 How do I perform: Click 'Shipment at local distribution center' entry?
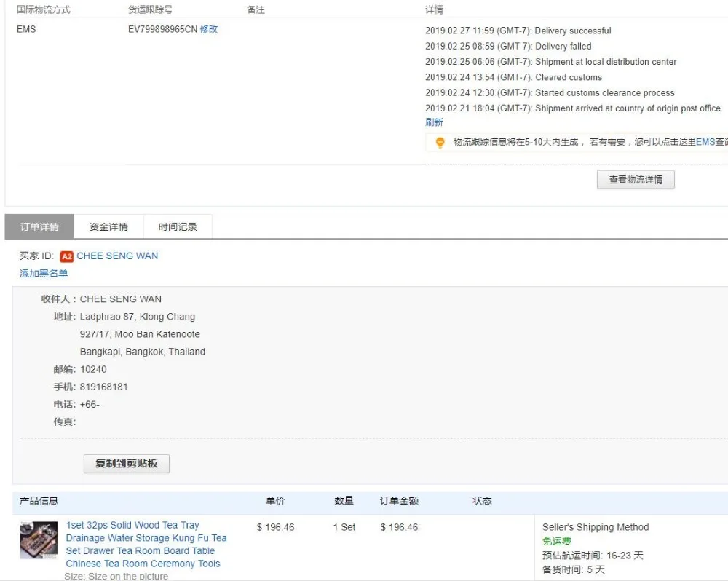[x=550, y=62]
